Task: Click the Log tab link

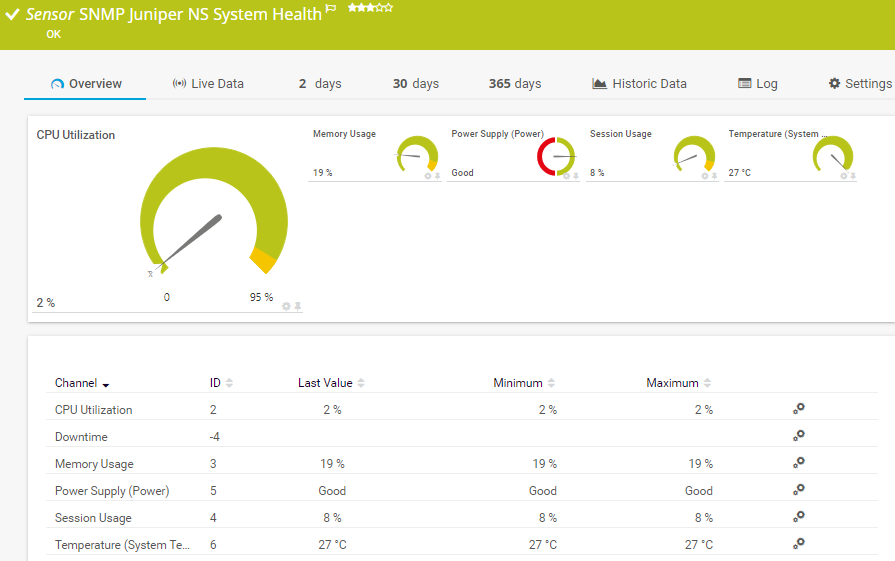Action: point(757,84)
